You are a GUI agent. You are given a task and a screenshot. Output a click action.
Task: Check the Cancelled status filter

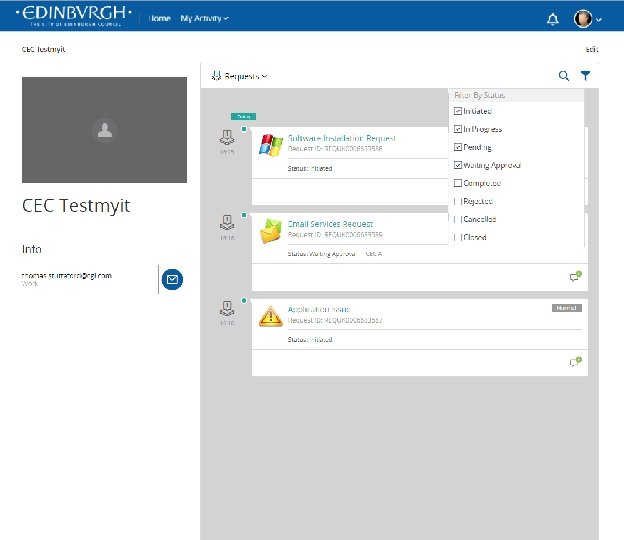[458, 219]
